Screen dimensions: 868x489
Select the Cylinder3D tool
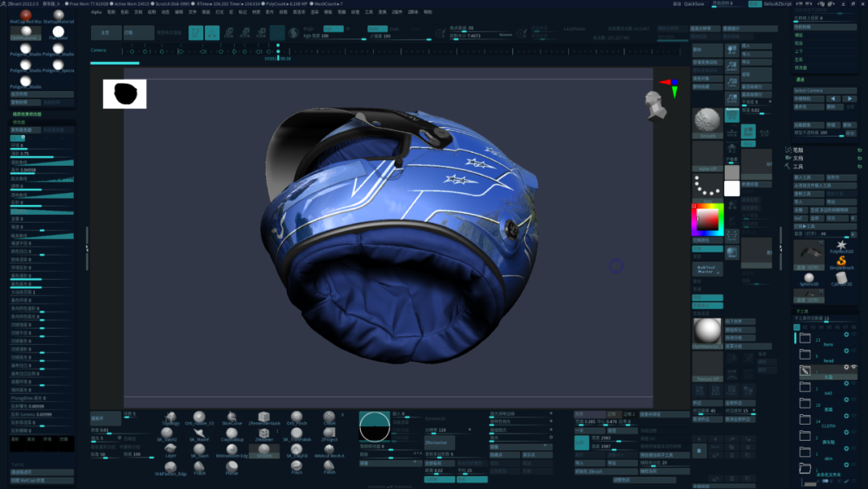841,279
